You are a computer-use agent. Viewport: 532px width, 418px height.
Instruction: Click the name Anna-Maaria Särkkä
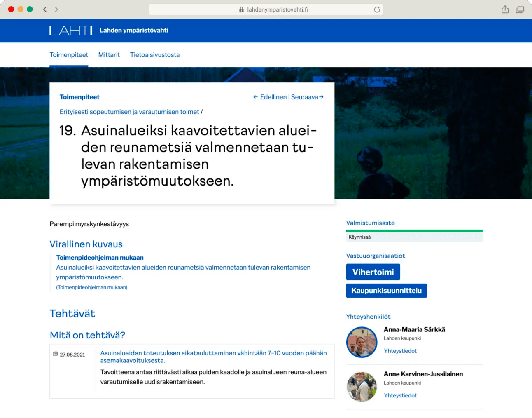point(414,329)
